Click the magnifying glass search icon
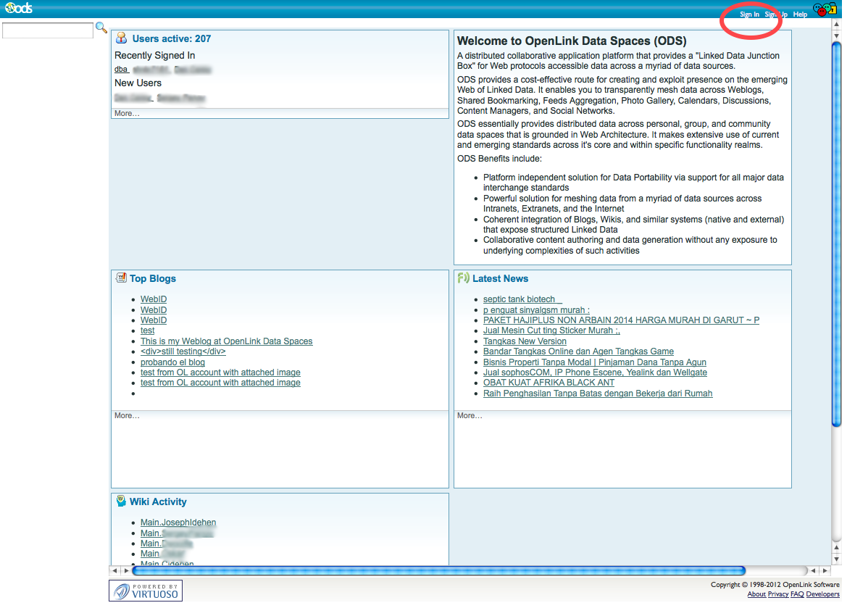 coord(101,28)
